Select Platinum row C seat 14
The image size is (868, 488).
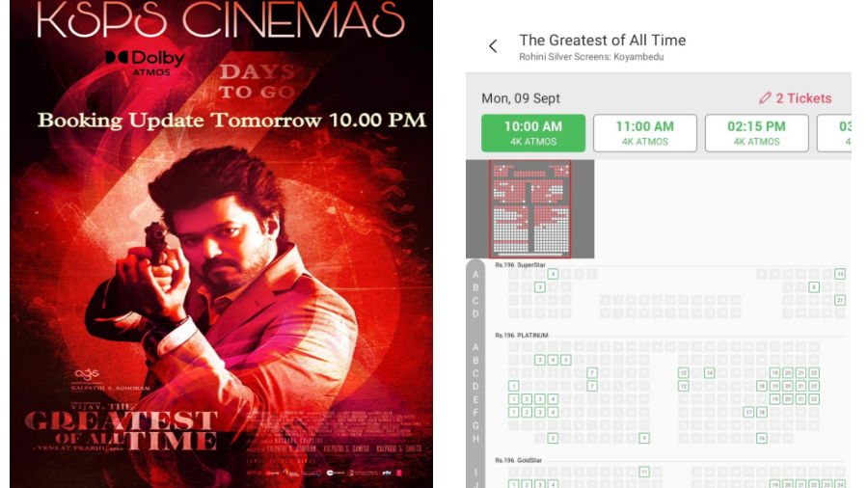[710, 373]
